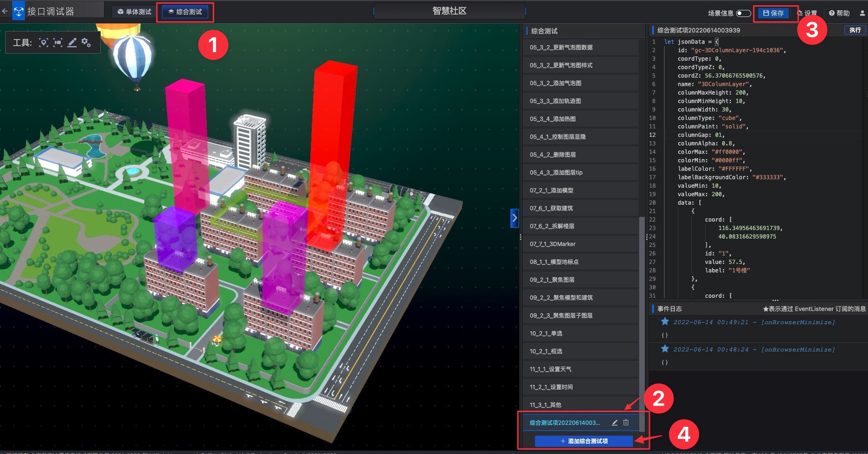Collapse side panel with blue arrow handle

tap(515, 218)
